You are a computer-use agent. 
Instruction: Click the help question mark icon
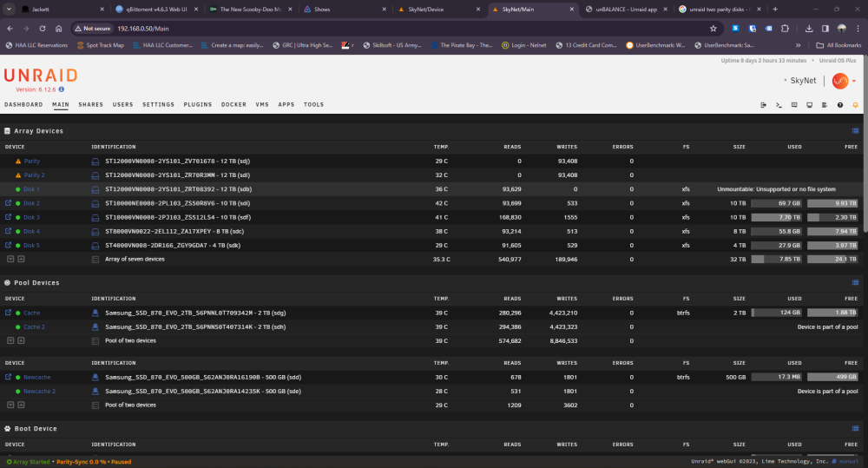point(839,105)
